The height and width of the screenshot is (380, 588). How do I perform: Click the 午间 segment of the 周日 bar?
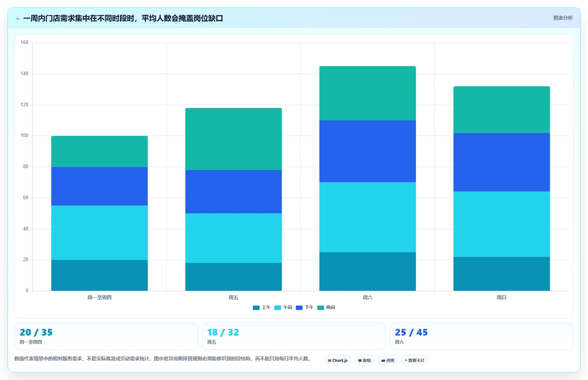502,224
